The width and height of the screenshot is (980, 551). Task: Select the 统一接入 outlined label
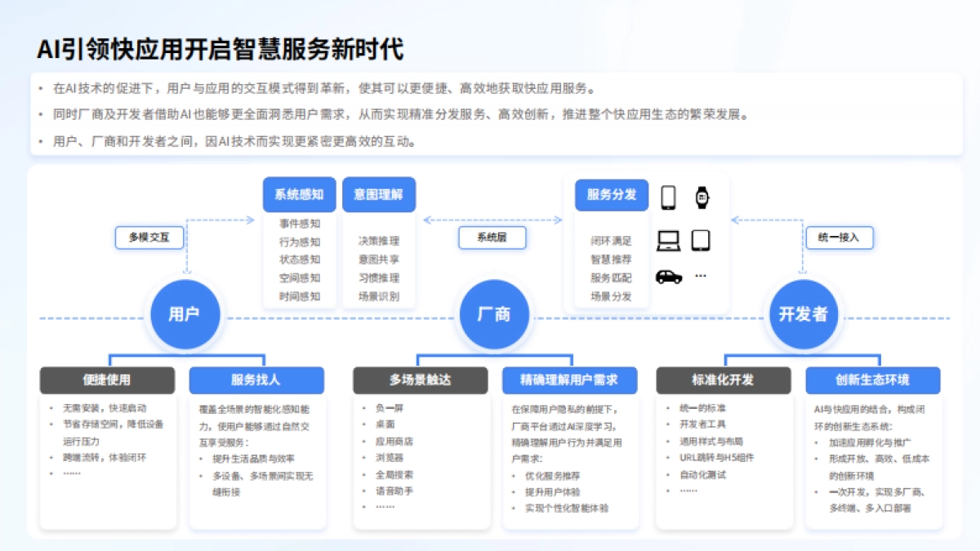[x=838, y=238]
